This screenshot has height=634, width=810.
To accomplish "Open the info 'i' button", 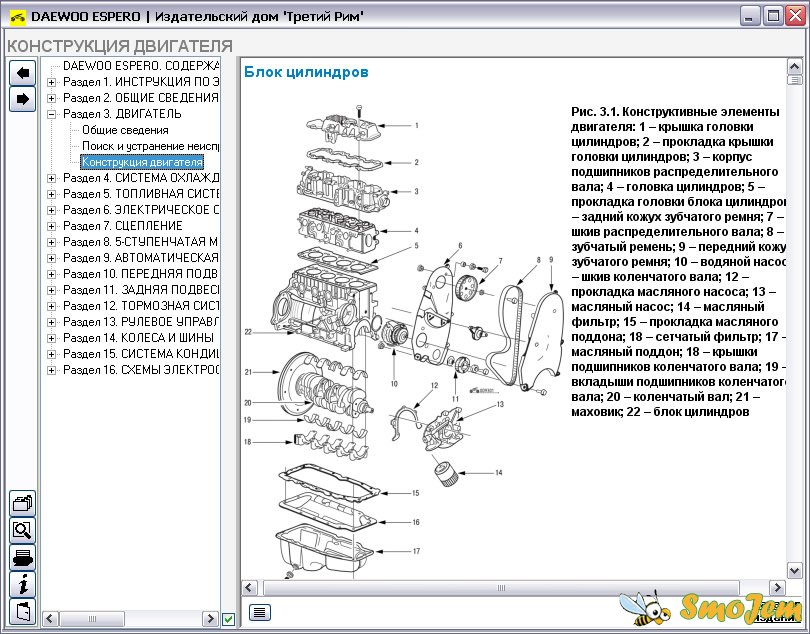I will point(22,584).
